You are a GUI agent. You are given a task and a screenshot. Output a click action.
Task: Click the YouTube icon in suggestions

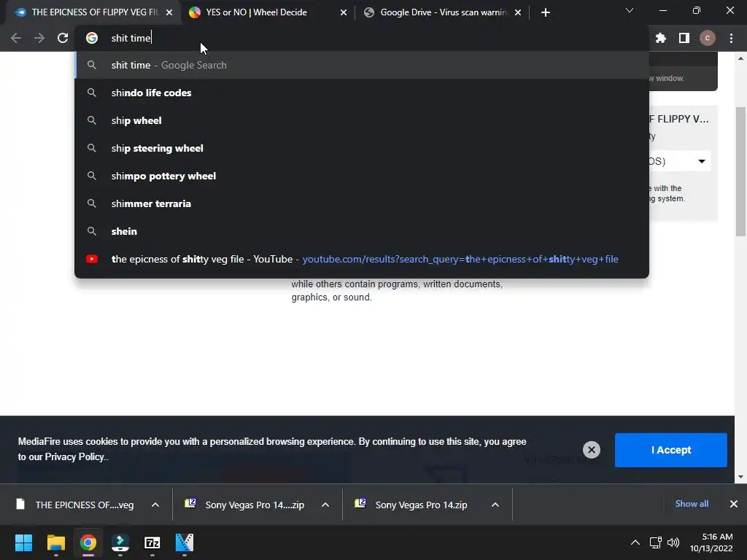tap(92, 259)
